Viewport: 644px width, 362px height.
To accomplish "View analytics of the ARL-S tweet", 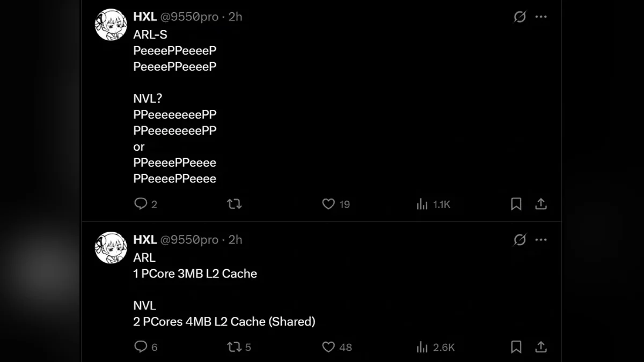I will [x=422, y=204].
